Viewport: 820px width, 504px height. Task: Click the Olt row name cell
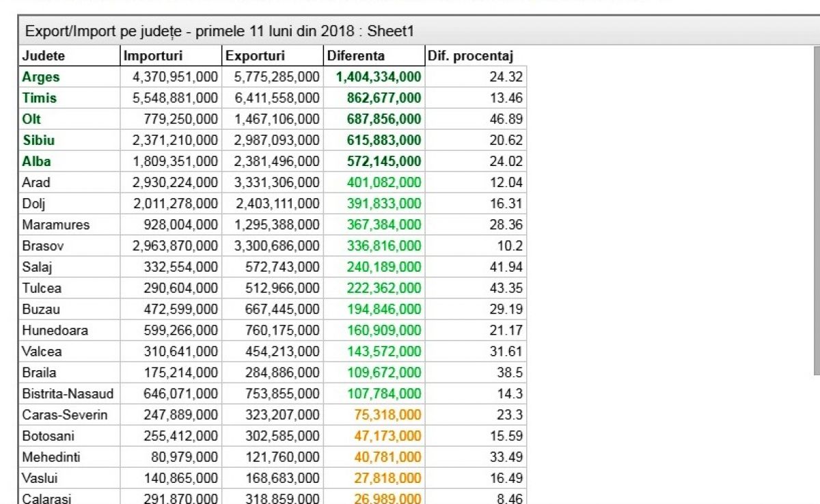click(69, 120)
